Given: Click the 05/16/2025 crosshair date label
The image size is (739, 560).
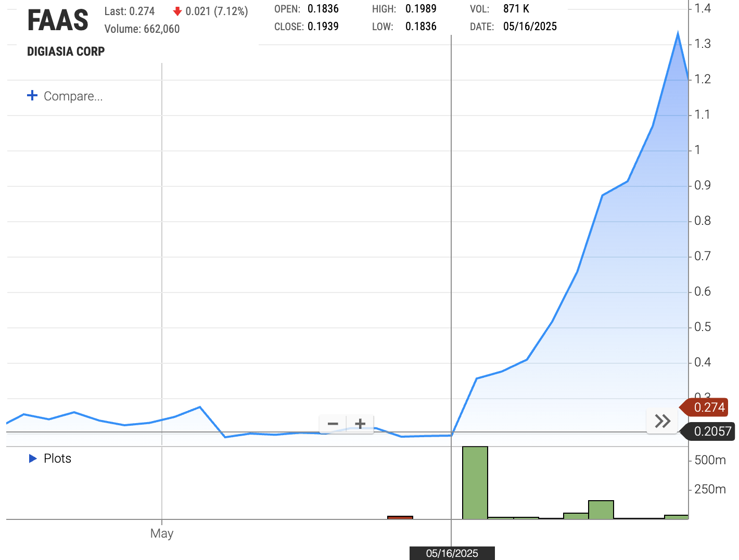Looking at the screenshot, I should click(452, 553).
